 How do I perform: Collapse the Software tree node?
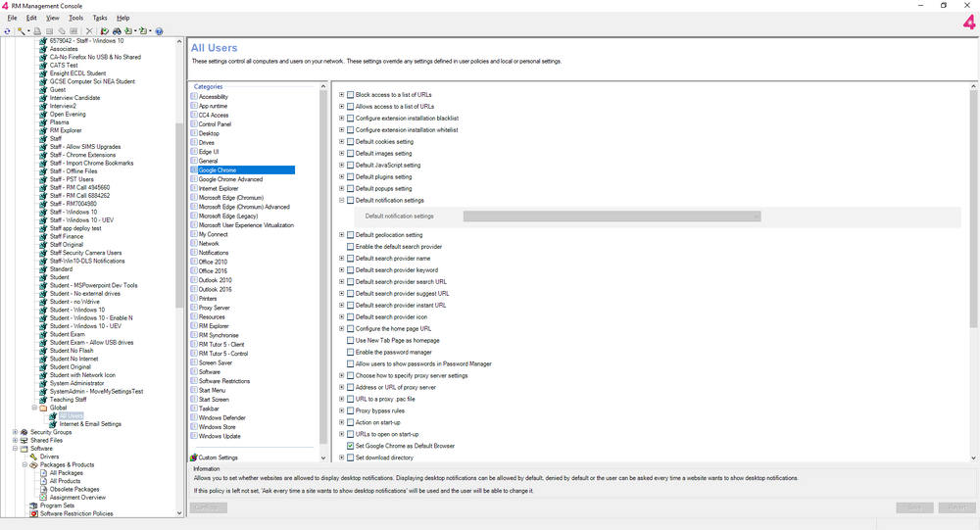tap(15, 448)
